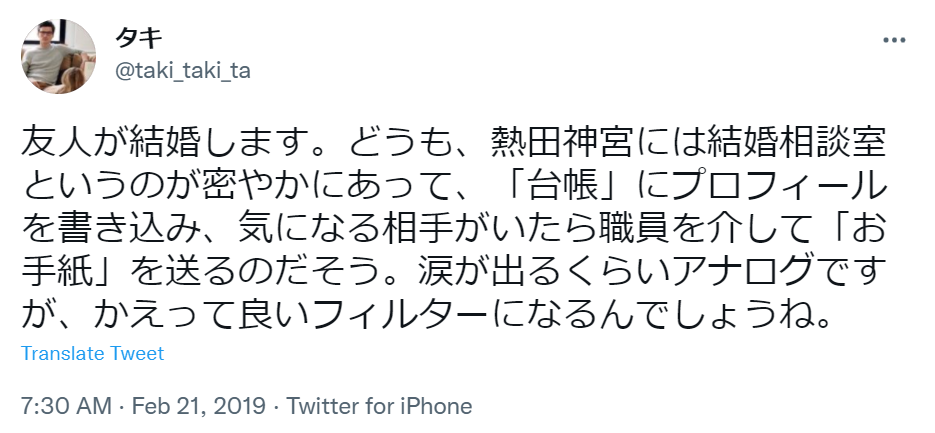Open the Twitter for iPhone source link
This screenshot has height=433, width=935.
pos(379,407)
